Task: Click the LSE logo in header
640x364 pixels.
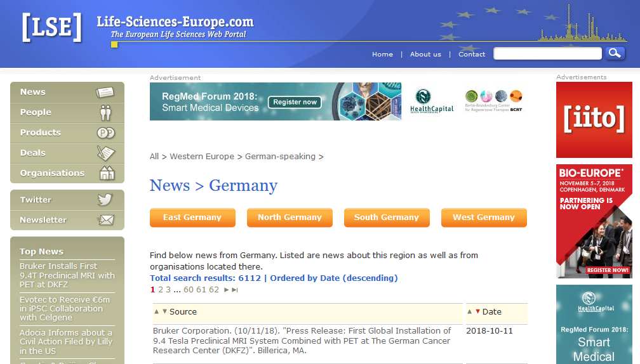Action: (x=52, y=27)
